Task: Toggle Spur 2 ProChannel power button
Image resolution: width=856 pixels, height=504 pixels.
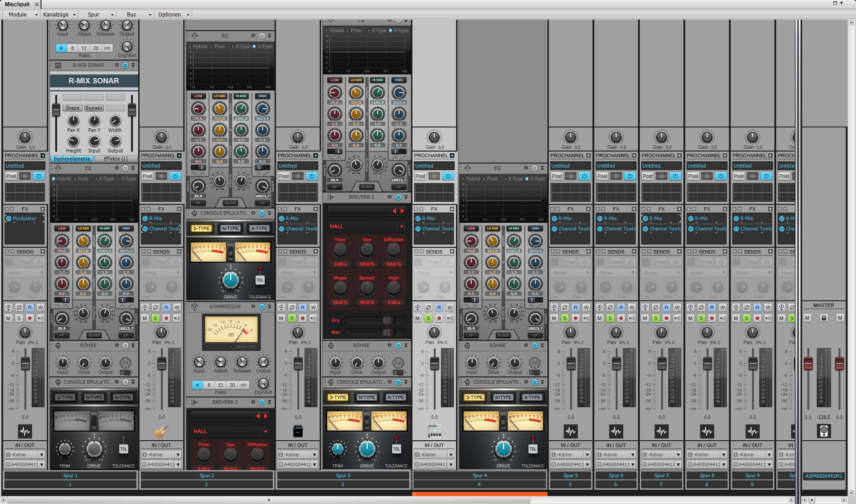Action: click(x=175, y=176)
